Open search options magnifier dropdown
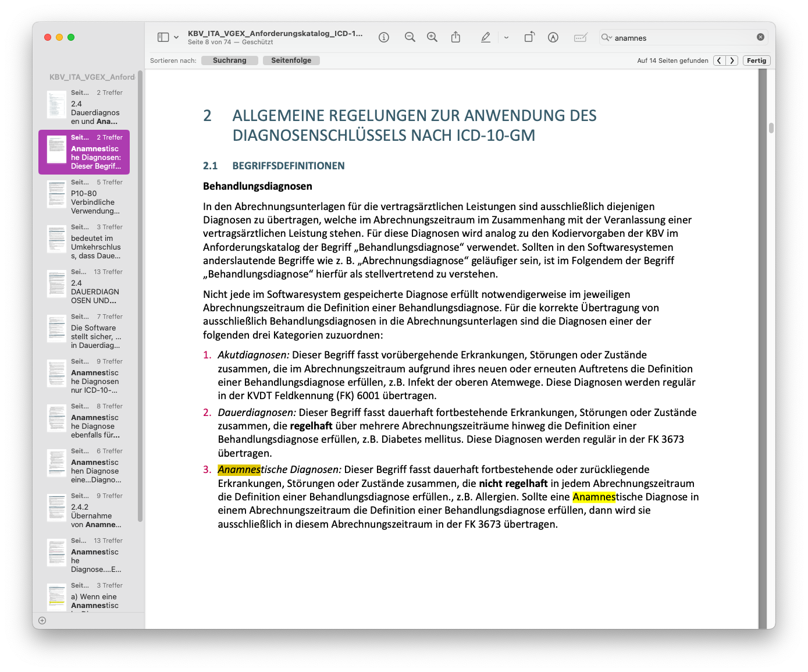The image size is (808, 672). click(x=607, y=37)
